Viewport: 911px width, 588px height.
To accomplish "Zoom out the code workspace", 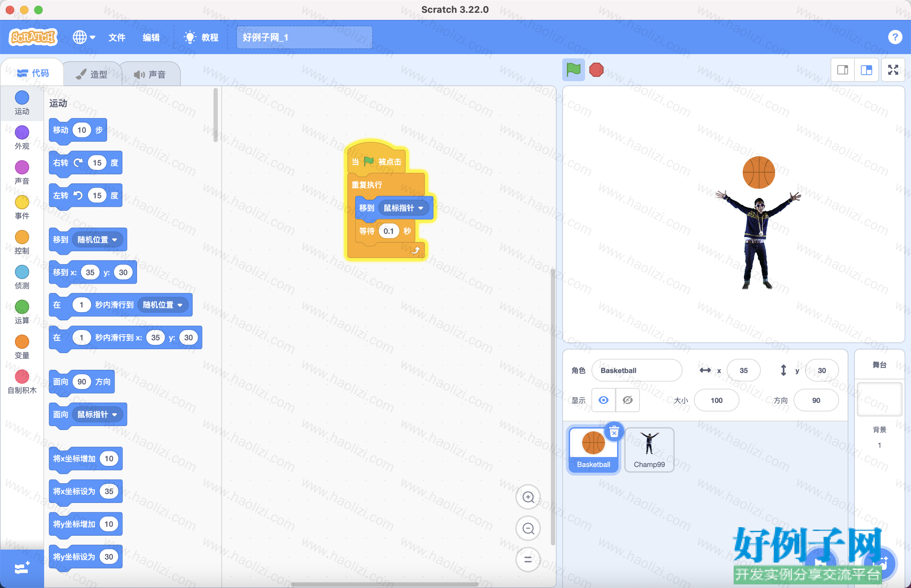I will [x=528, y=529].
